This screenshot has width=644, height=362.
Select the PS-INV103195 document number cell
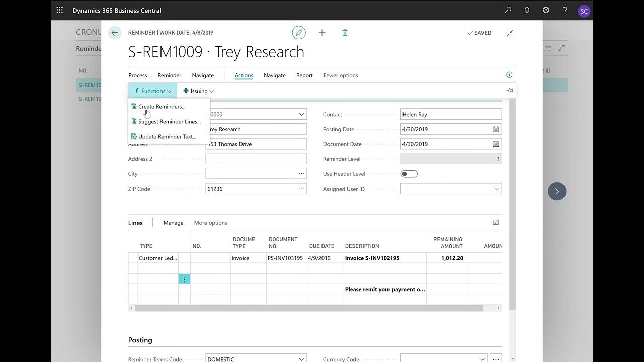pos(286,258)
